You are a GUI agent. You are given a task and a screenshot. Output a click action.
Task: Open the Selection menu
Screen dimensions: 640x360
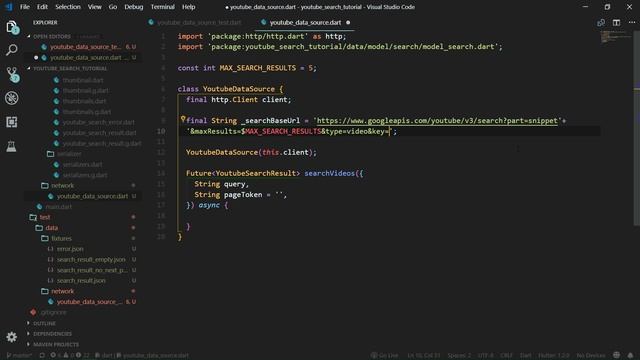(x=68, y=7)
